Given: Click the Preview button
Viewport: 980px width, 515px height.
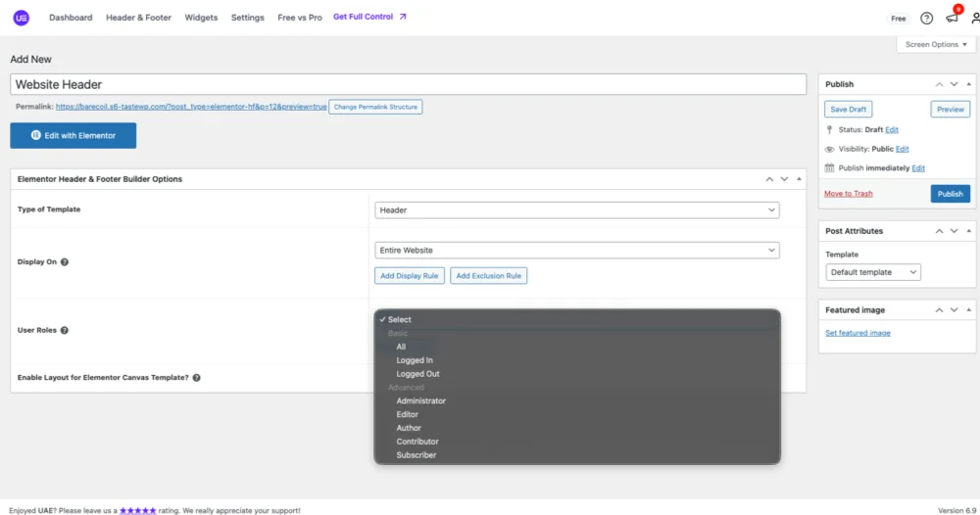Looking at the screenshot, I should 950,110.
